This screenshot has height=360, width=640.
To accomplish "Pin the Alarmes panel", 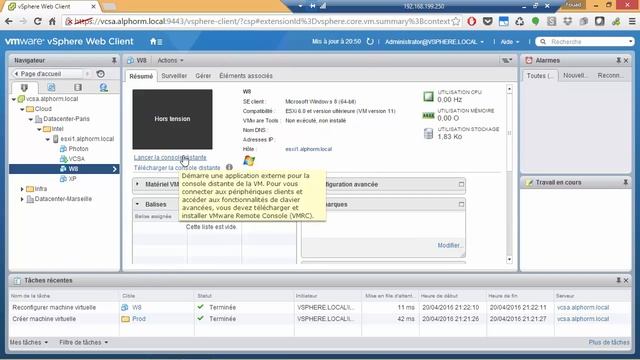I will [618, 60].
